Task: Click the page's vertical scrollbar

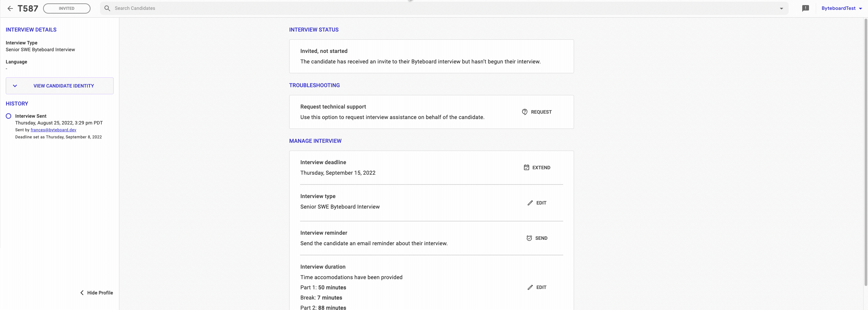Action: coord(865,153)
